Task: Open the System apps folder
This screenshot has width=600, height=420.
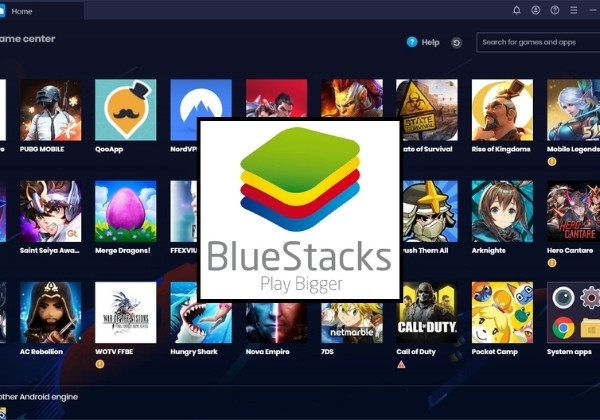Action: tap(573, 313)
